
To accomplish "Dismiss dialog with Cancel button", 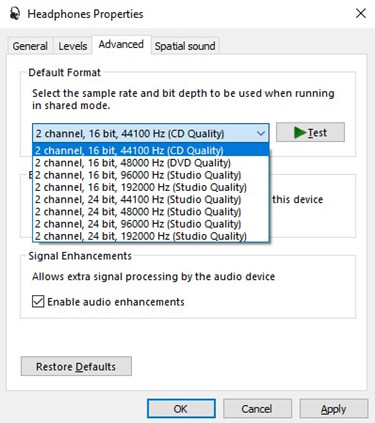I will click(x=257, y=409).
